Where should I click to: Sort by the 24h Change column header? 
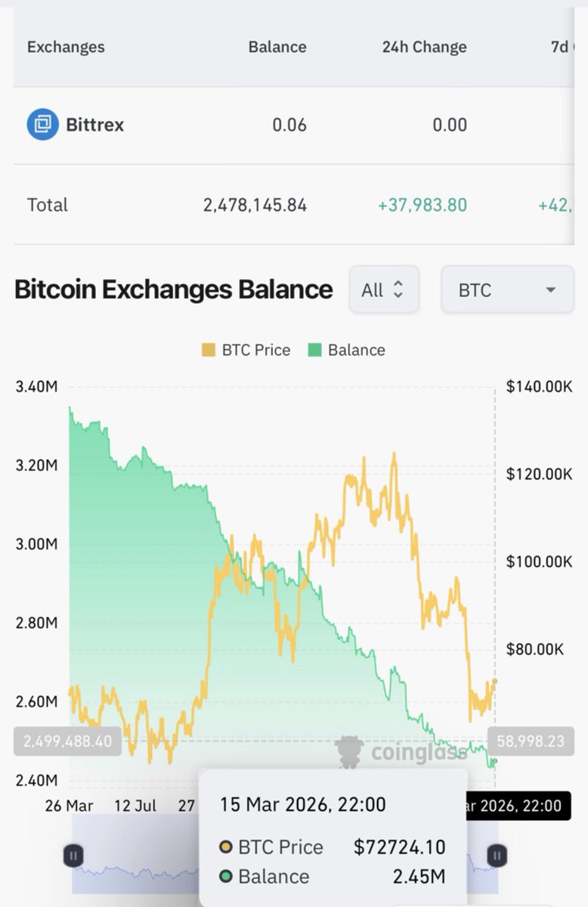(x=424, y=47)
